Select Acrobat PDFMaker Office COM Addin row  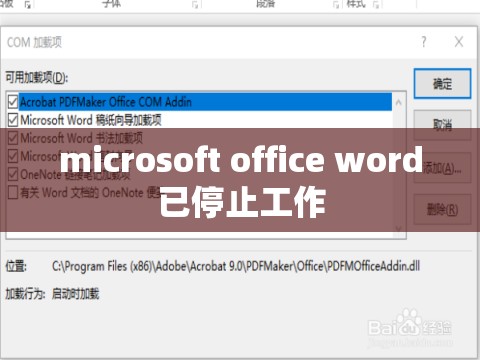click(x=205, y=102)
